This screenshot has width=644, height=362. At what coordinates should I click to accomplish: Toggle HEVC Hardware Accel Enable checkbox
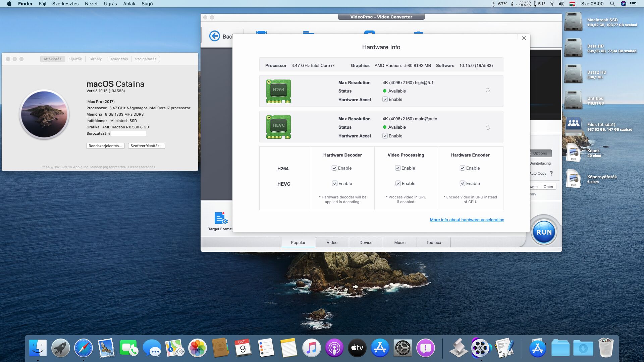385,136
